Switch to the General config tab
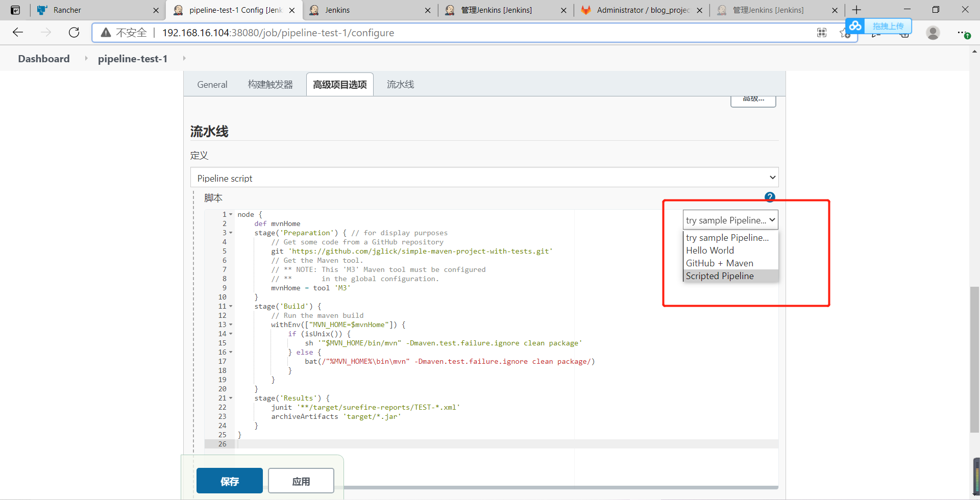The width and height of the screenshot is (980, 500). pyautogui.click(x=212, y=85)
